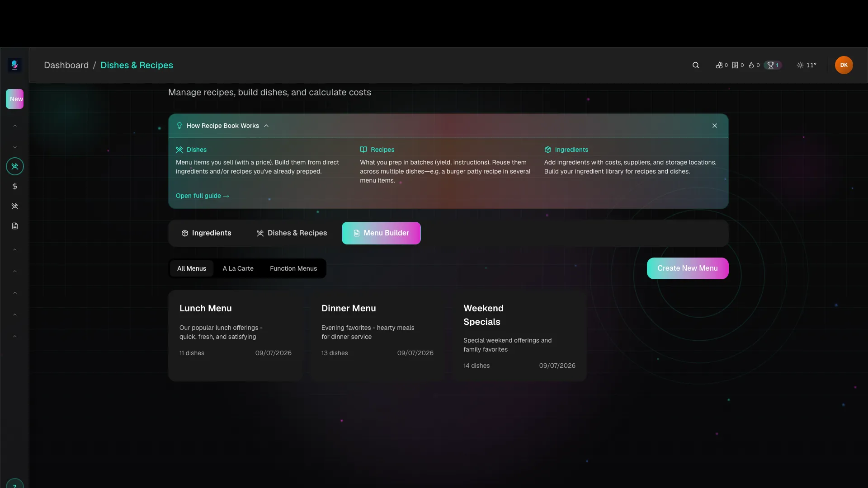This screenshot has width=868, height=488.
Task: Click the '13 dishes' count text
Action: [335, 353]
